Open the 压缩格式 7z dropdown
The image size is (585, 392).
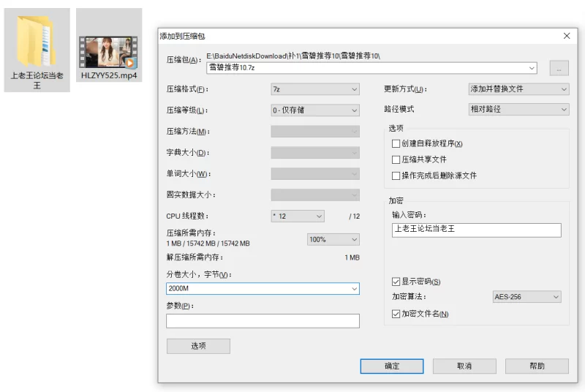click(x=315, y=89)
